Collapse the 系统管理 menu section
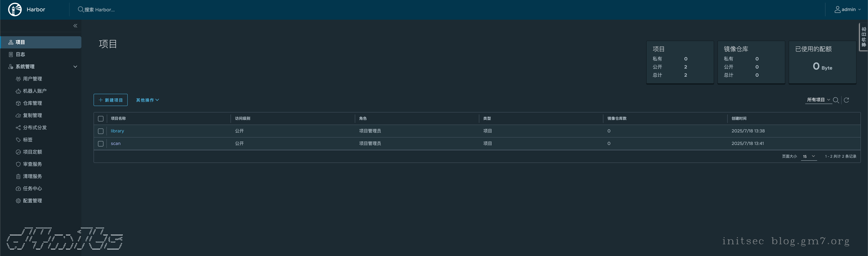868x256 pixels. pyautogui.click(x=75, y=67)
